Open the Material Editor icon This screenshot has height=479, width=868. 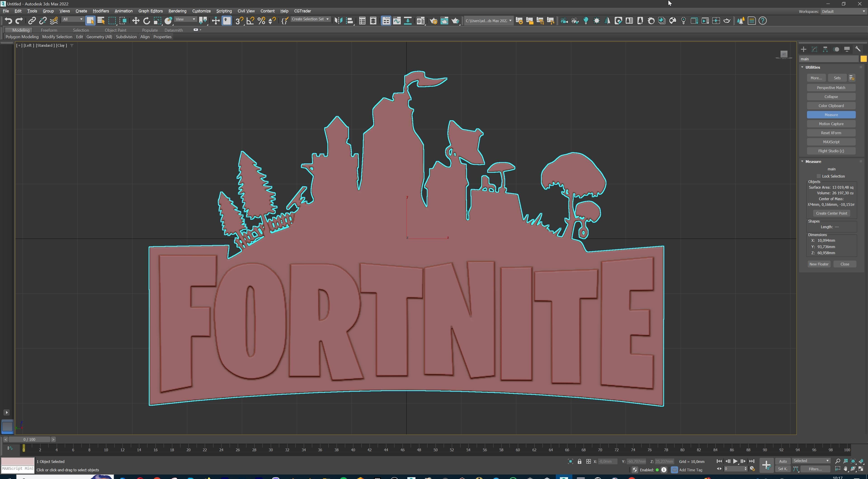[x=421, y=21]
